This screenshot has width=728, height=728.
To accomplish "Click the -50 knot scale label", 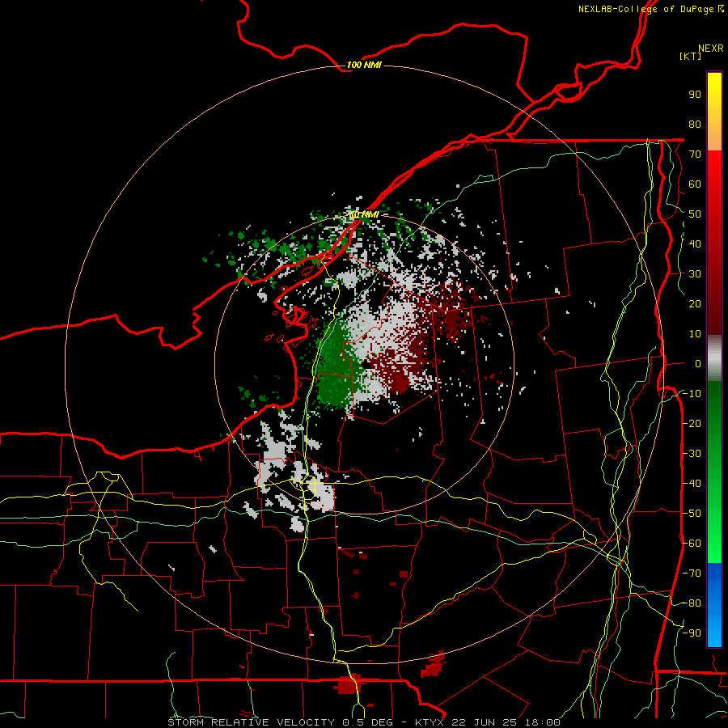I will pyautogui.click(x=692, y=514).
